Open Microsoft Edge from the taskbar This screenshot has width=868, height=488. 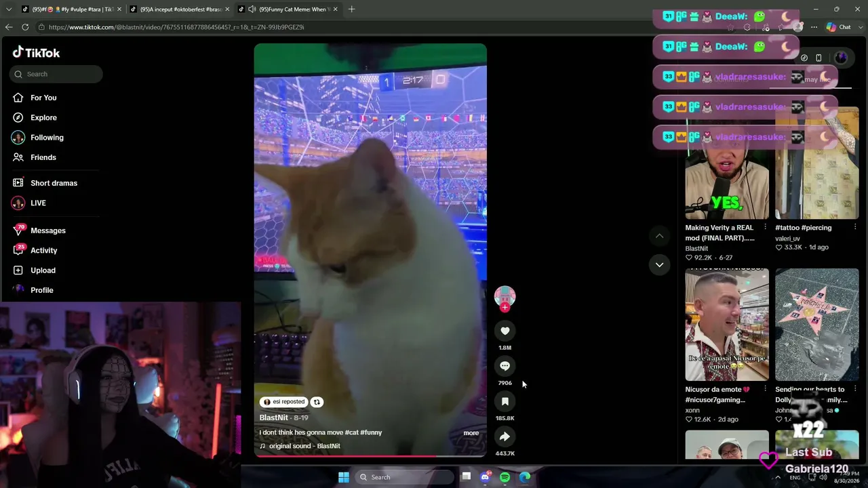point(525,477)
